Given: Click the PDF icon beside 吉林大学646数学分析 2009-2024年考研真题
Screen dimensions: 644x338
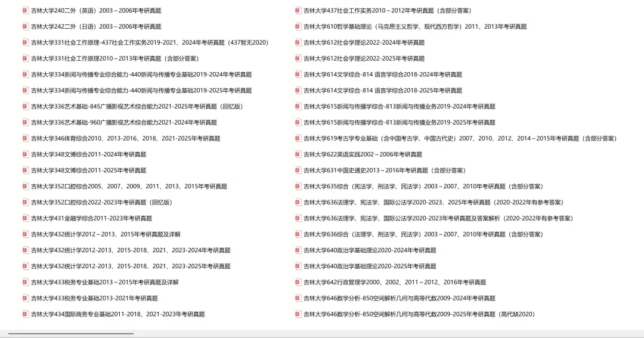Looking at the screenshot, I should [x=298, y=299].
